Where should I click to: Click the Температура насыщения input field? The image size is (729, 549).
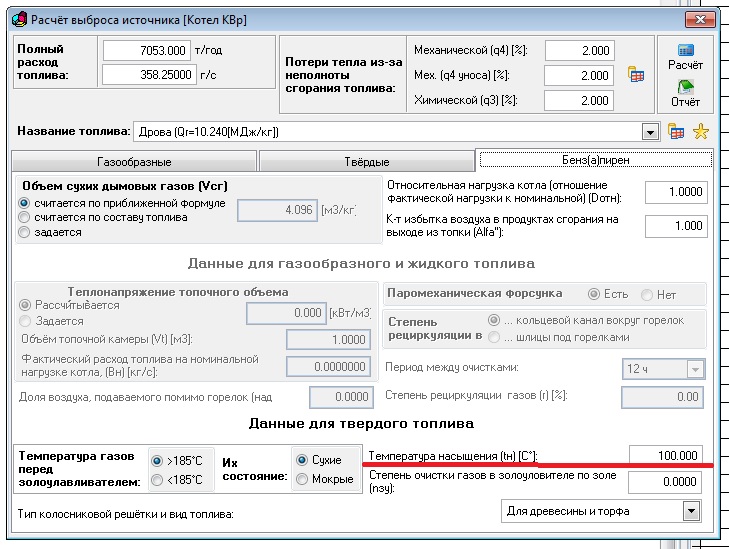point(666,455)
